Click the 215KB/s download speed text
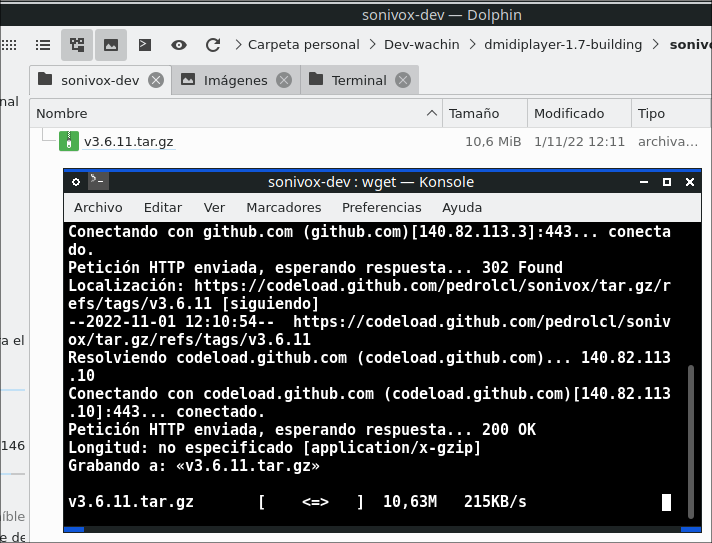Viewport: 712px width, 543px height. coord(495,502)
